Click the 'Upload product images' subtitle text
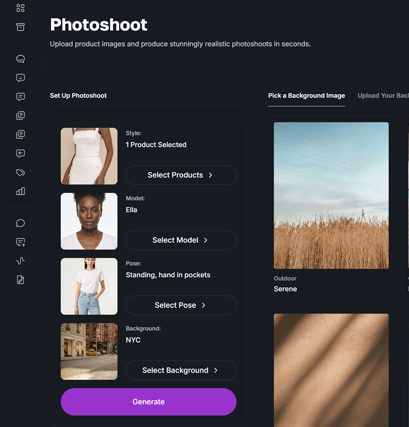The image size is (409, 427). [x=180, y=44]
